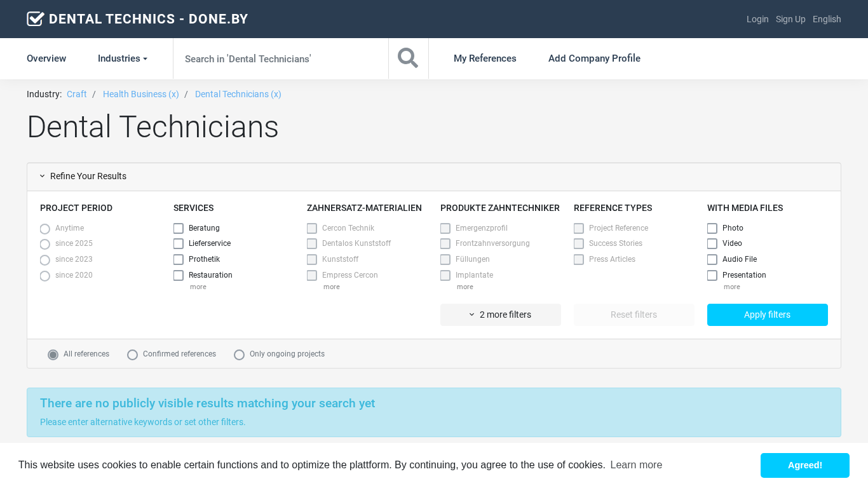This screenshot has height=488, width=868.
Task: Click Dental Technicians (x) breadcrumb
Action: click(x=238, y=94)
